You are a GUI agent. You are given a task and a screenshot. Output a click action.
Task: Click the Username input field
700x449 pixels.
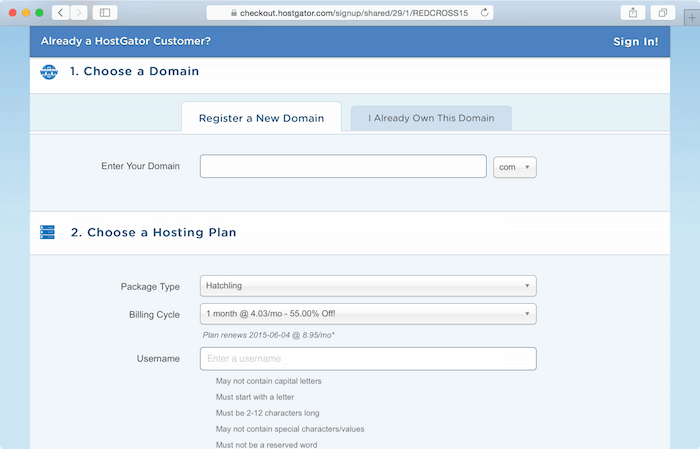(x=368, y=359)
